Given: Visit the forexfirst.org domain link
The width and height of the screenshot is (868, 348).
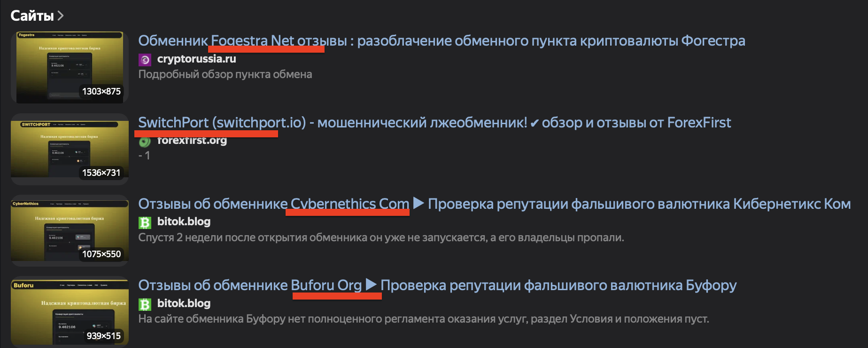Looking at the screenshot, I should 192,140.
